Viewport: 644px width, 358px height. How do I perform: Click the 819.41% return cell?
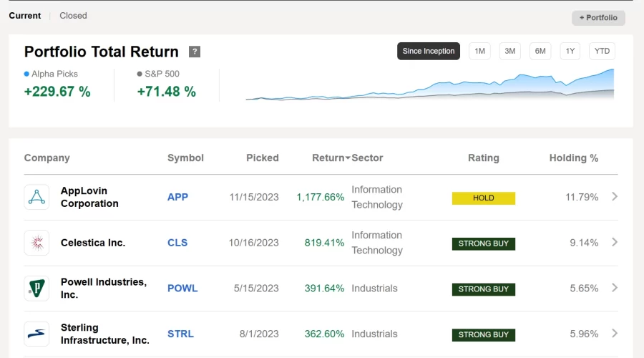(x=324, y=243)
